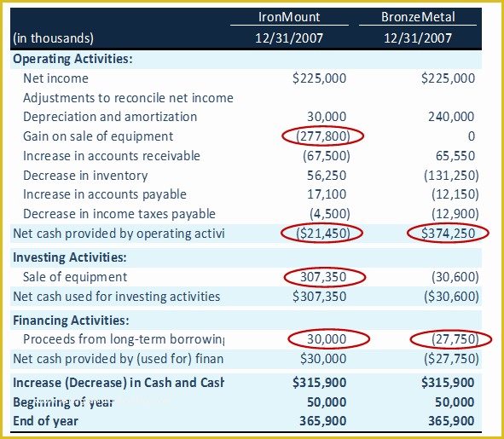Select the ($21,450) operating cash value
This screenshot has width=504, height=439.
[322, 234]
